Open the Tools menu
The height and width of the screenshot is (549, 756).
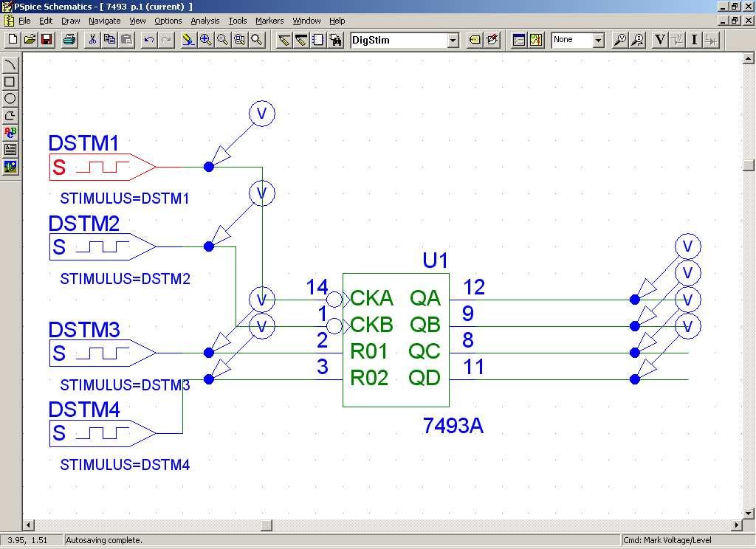tap(238, 21)
